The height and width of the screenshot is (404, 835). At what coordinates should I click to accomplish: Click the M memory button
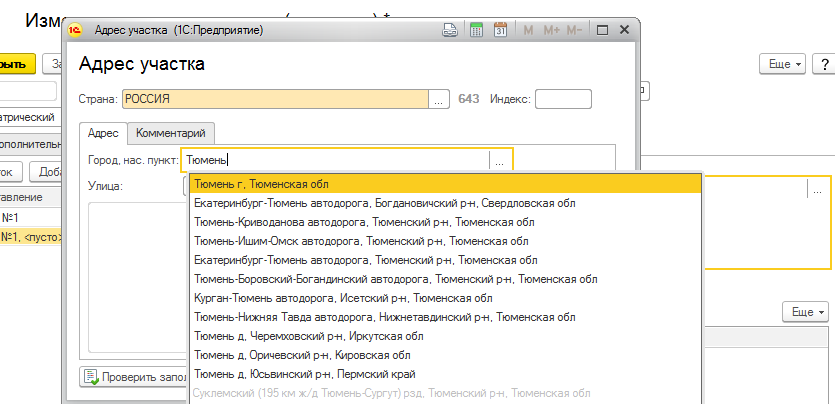528,31
